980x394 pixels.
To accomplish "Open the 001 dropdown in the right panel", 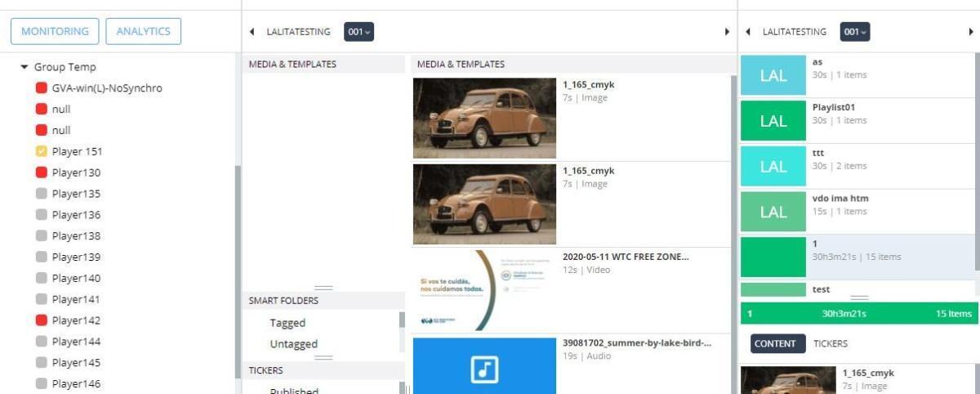I will (x=855, y=32).
